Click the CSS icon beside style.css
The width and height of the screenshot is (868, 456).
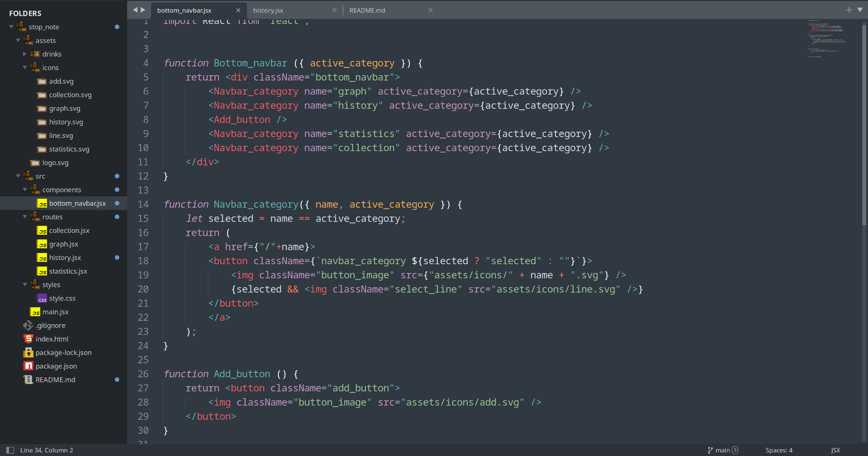coord(42,299)
